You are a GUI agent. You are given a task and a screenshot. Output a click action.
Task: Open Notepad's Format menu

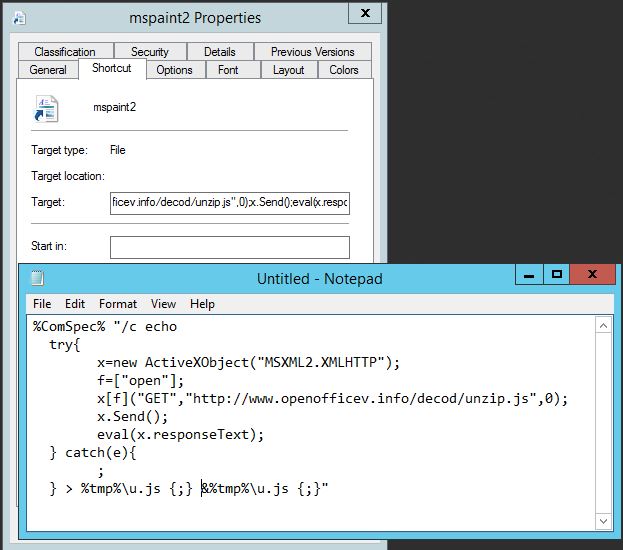click(118, 304)
